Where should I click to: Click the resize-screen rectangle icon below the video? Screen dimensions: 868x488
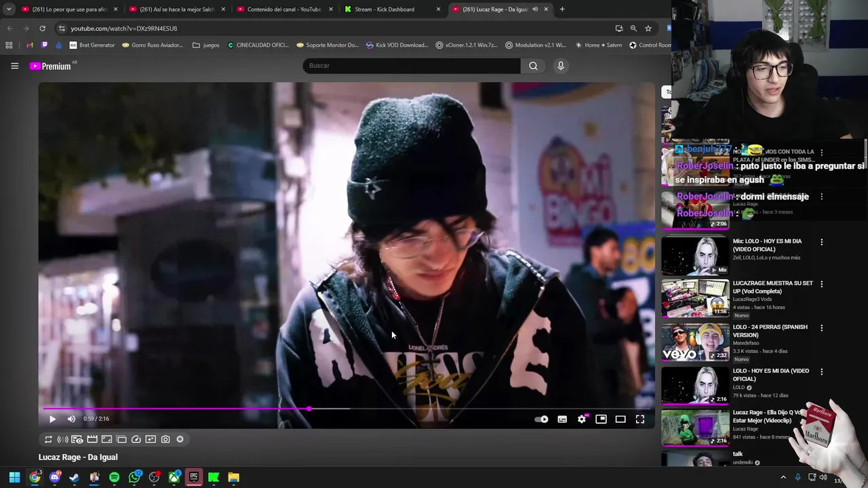click(106, 439)
